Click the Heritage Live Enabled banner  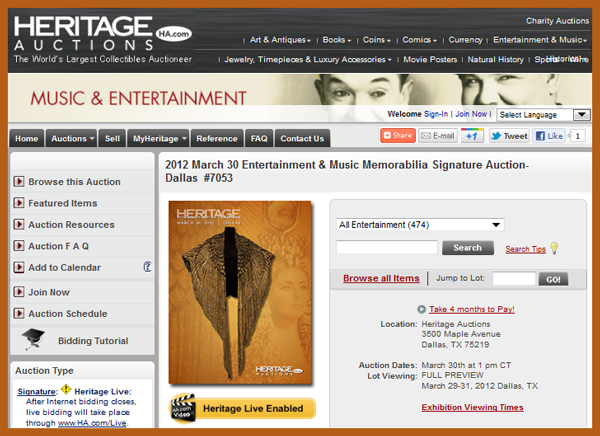point(243,408)
